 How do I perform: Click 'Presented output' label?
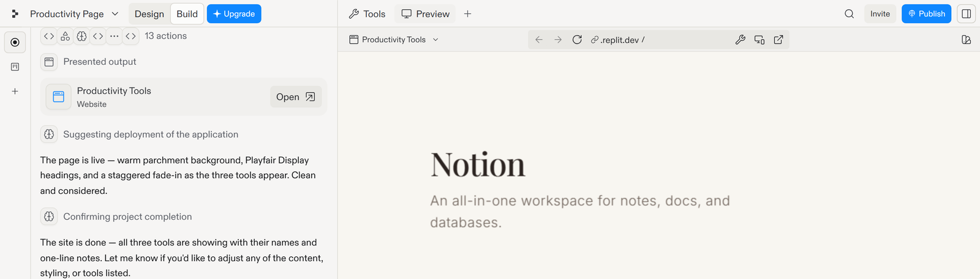(100, 62)
